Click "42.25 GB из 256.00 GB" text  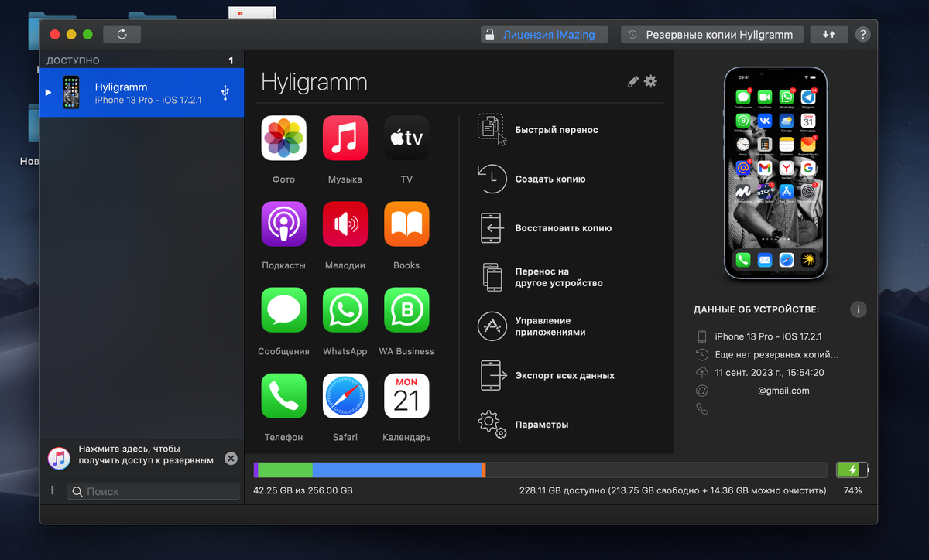point(303,490)
